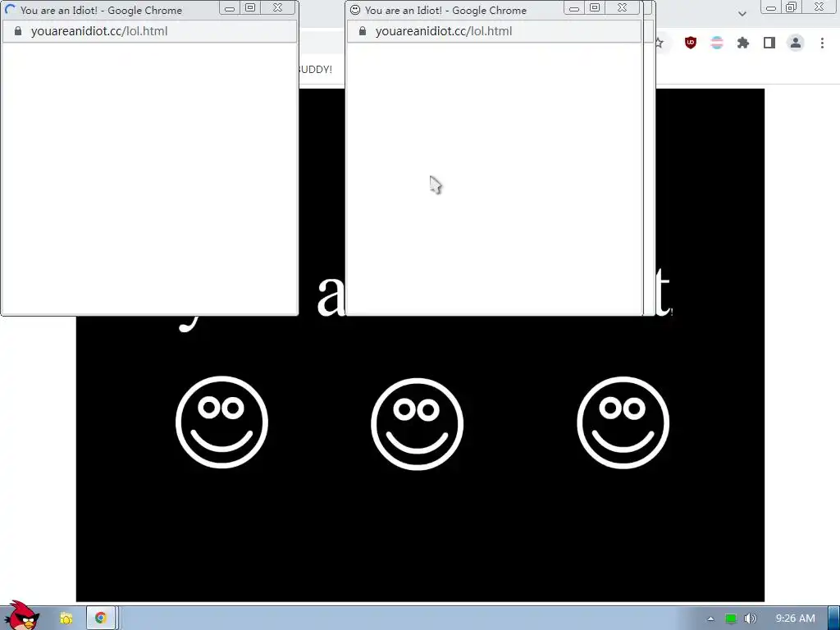840x630 pixels.
Task: Open the volume speaker tray icon
Action: [750, 619]
